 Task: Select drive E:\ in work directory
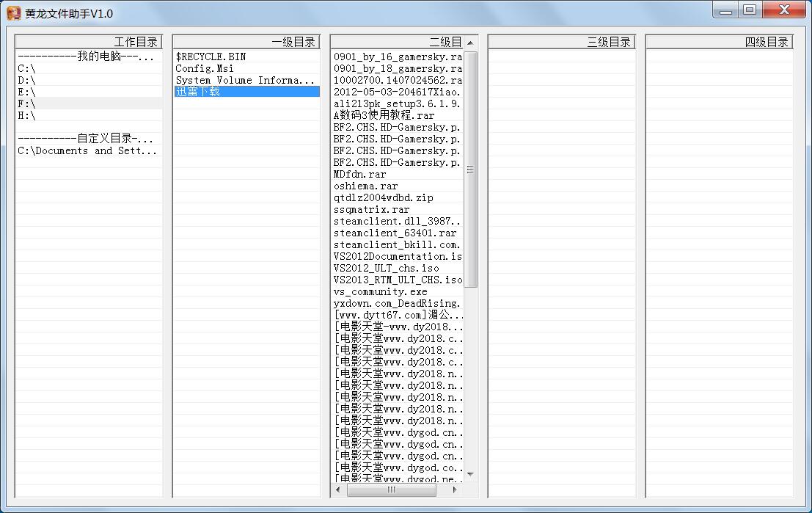point(89,92)
